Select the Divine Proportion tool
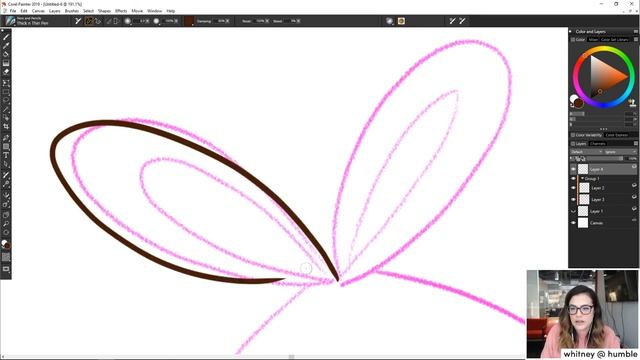The height and width of the screenshot is (360, 640). tap(6, 204)
